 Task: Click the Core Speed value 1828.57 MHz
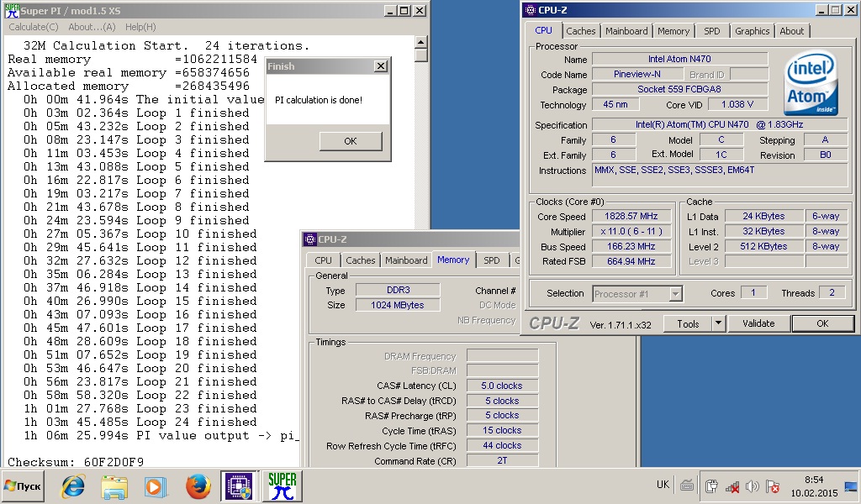(631, 216)
